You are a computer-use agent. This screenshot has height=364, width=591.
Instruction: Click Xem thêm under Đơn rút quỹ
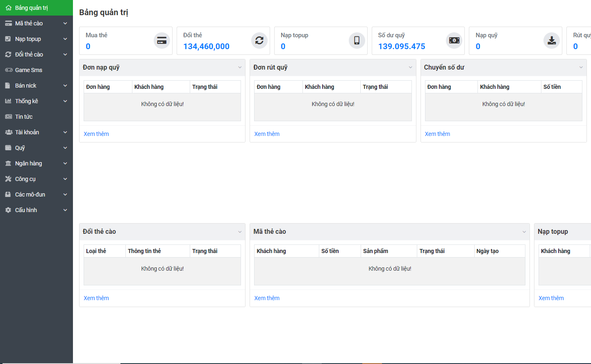click(267, 134)
